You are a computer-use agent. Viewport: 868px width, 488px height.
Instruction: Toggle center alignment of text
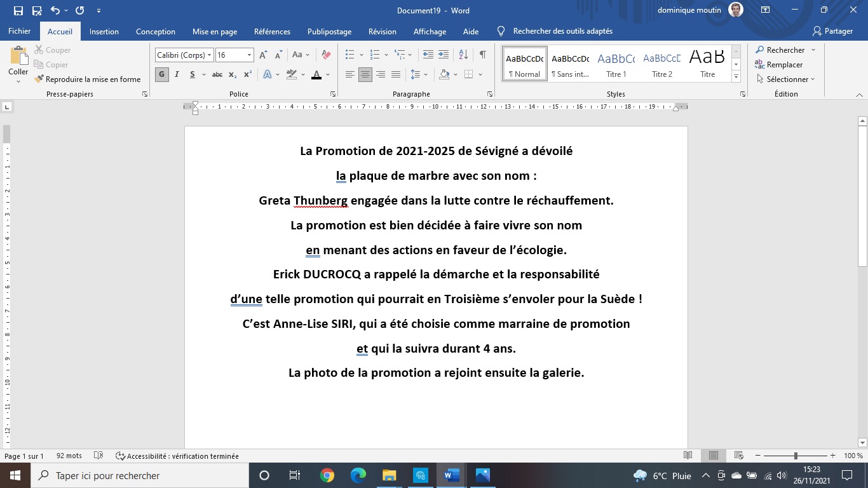[365, 74]
